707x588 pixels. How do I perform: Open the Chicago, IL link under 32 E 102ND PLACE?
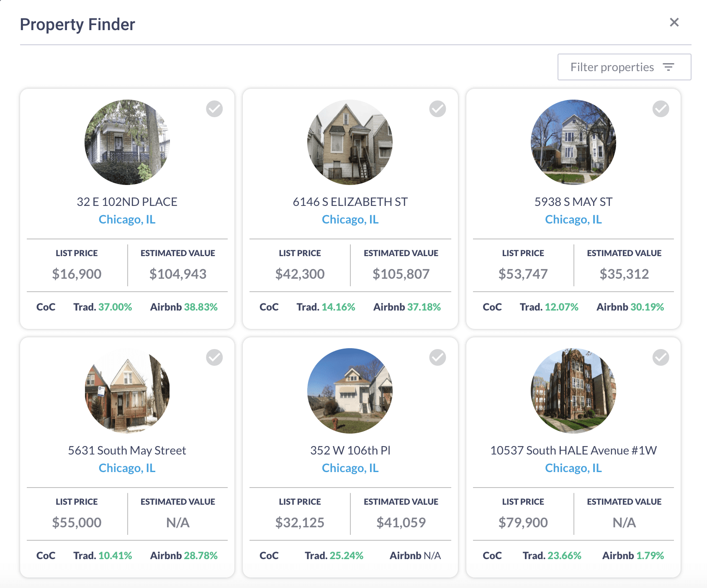coord(127,219)
